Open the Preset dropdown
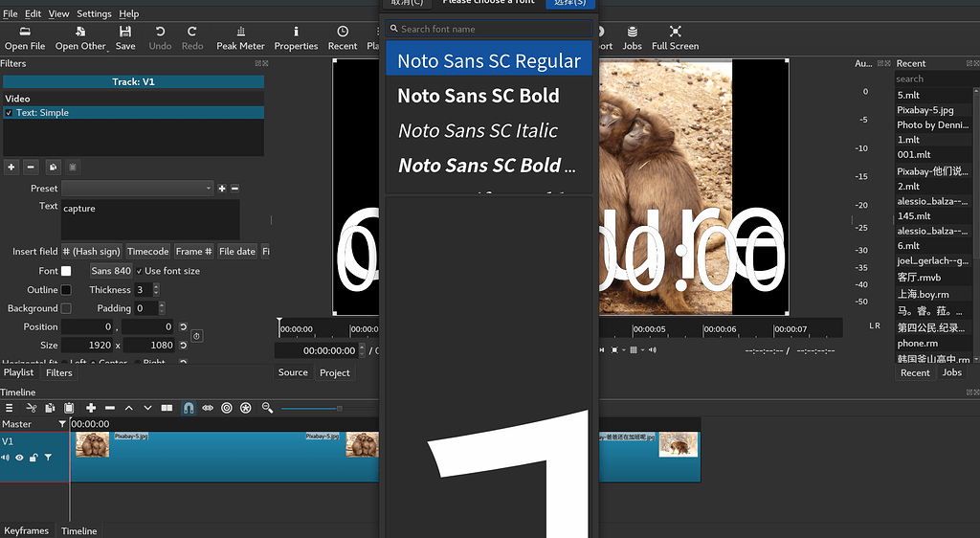The width and height of the screenshot is (980, 538). (138, 188)
